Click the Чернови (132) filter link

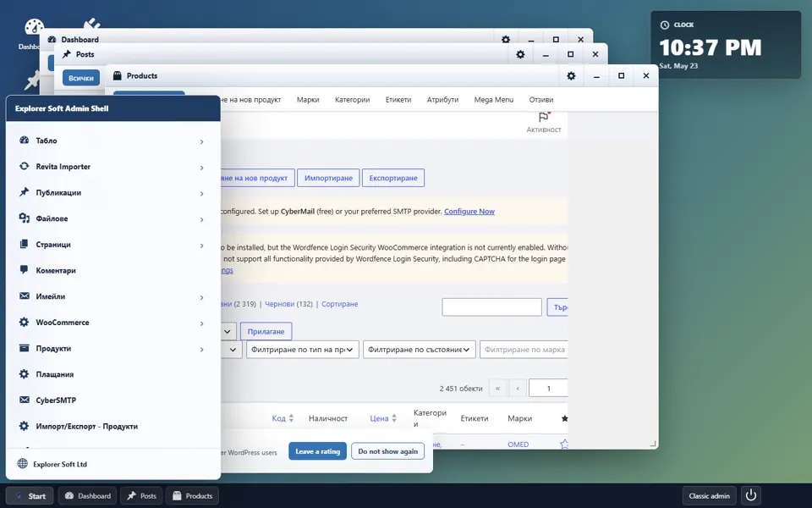(x=288, y=304)
